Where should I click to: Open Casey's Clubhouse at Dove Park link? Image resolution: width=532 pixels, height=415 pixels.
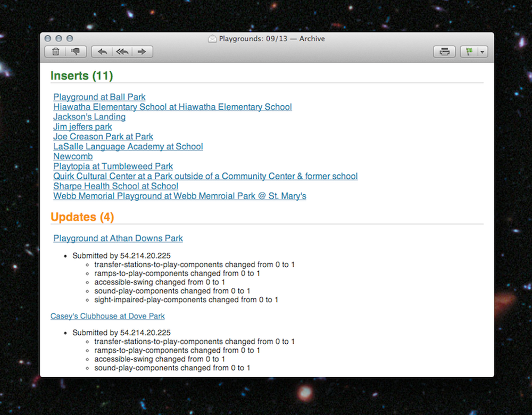[x=107, y=316]
